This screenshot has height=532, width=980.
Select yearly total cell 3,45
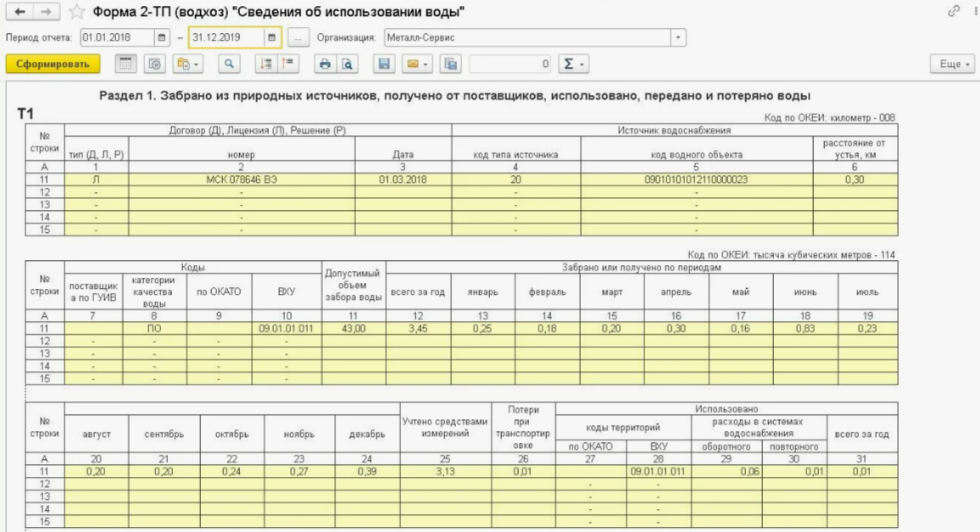click(417, 329)
